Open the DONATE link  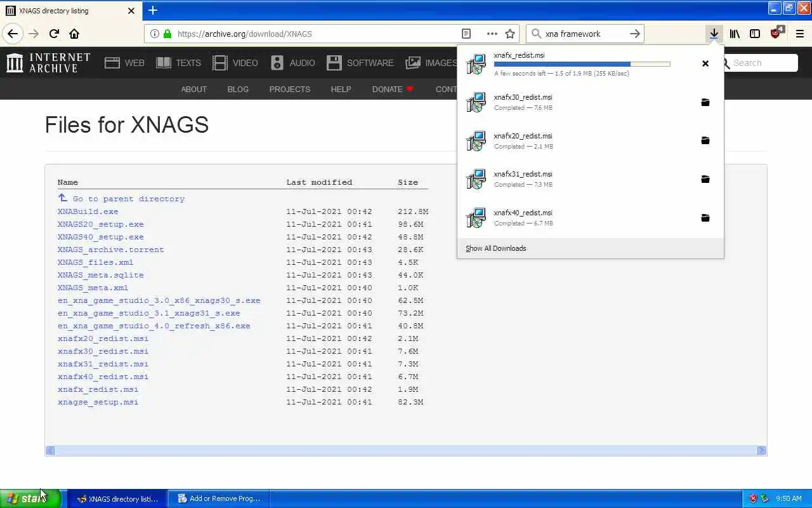pyautogui.click(x=393, y=89)
